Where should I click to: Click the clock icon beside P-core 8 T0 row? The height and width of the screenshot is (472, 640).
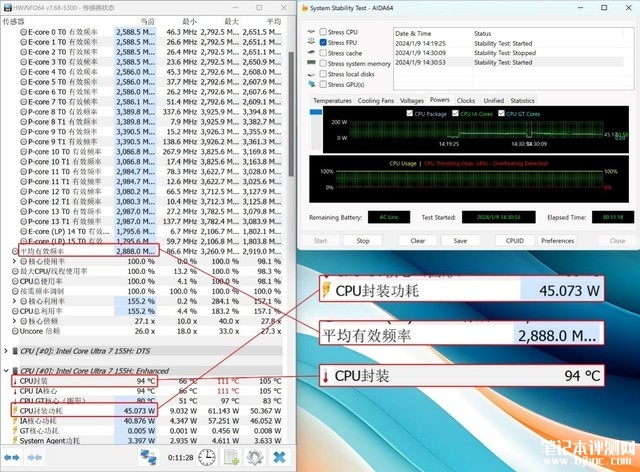coord(24,112)
